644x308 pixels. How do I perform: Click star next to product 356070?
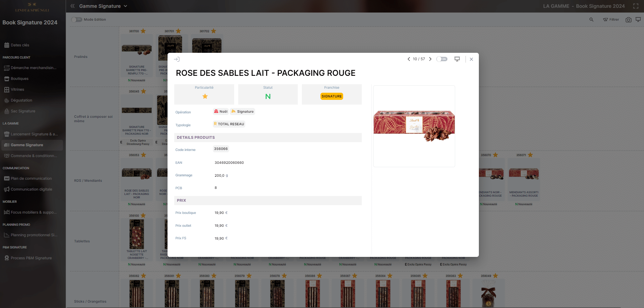pos(495,155)
